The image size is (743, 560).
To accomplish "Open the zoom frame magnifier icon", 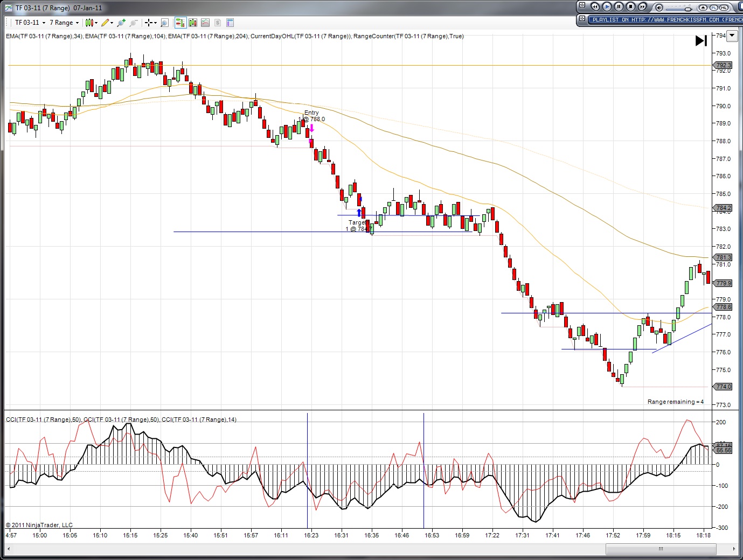I will pyautogui.click(x=165, y=23).
